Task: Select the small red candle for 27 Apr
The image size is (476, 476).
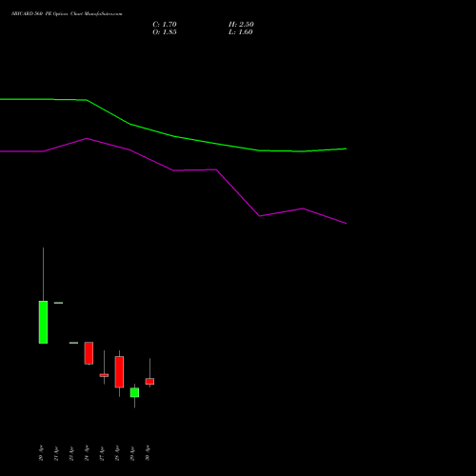Action: (104, 375)
